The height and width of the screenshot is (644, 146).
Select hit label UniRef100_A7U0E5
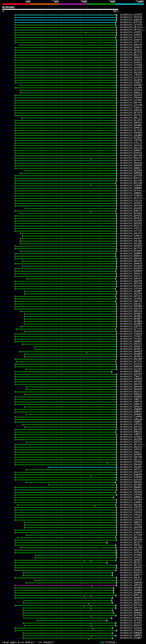131,65
